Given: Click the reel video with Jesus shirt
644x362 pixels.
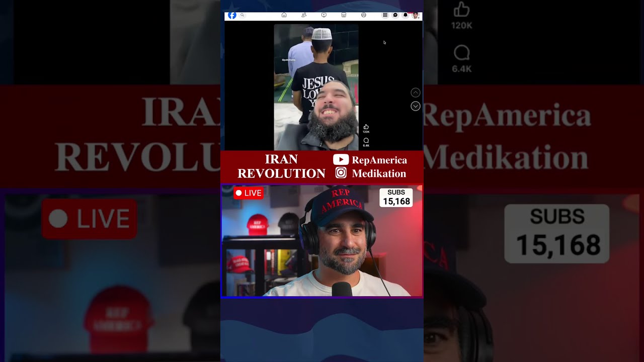Looking at the screenshot, I should 316,87.
